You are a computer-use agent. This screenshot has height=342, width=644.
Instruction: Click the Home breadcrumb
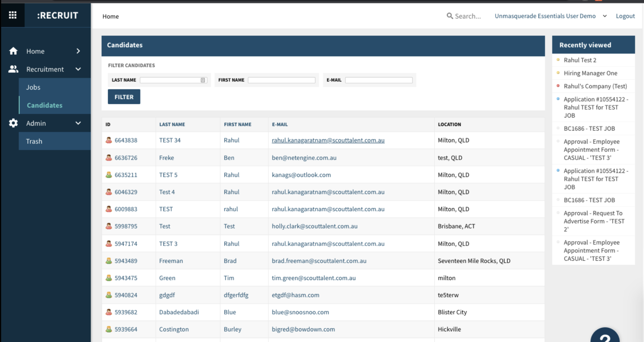click(x=110, y=16)
